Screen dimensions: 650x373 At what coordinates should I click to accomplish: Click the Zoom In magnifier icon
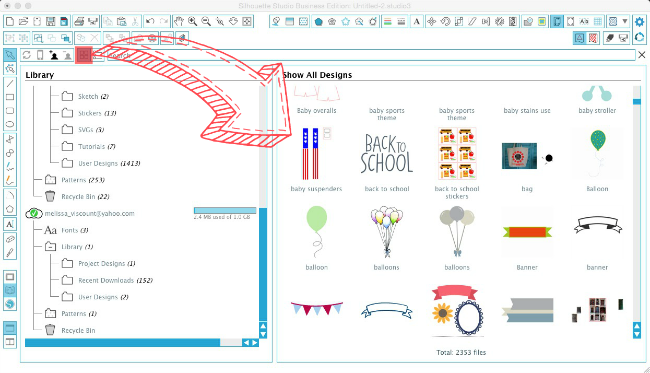pyautogui.click(x=192, y=22)
